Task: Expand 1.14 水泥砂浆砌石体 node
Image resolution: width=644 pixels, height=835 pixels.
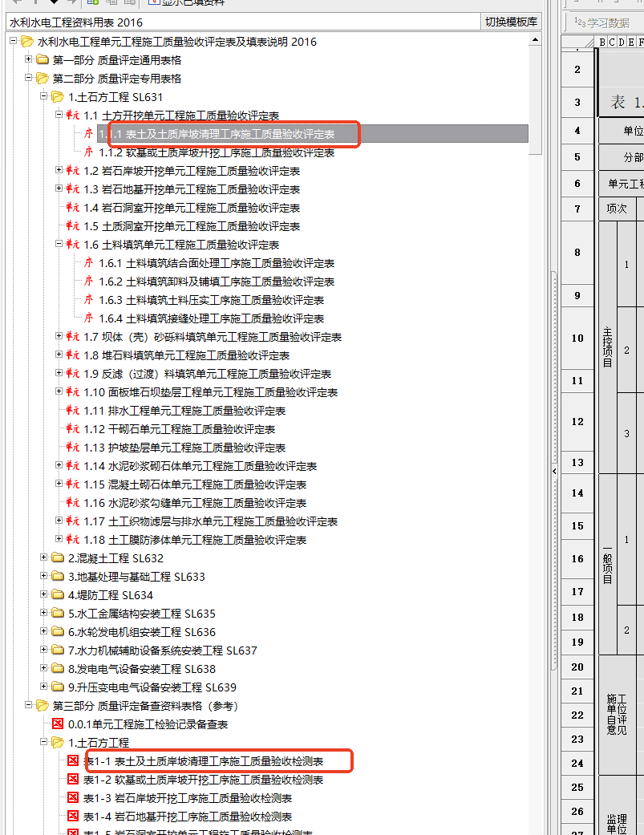Action: pos(59,465)
